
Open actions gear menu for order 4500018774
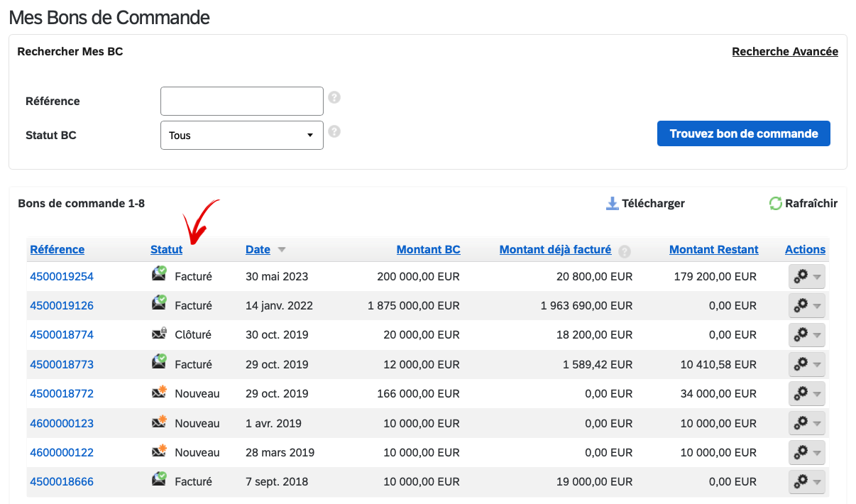pos(807,335)
